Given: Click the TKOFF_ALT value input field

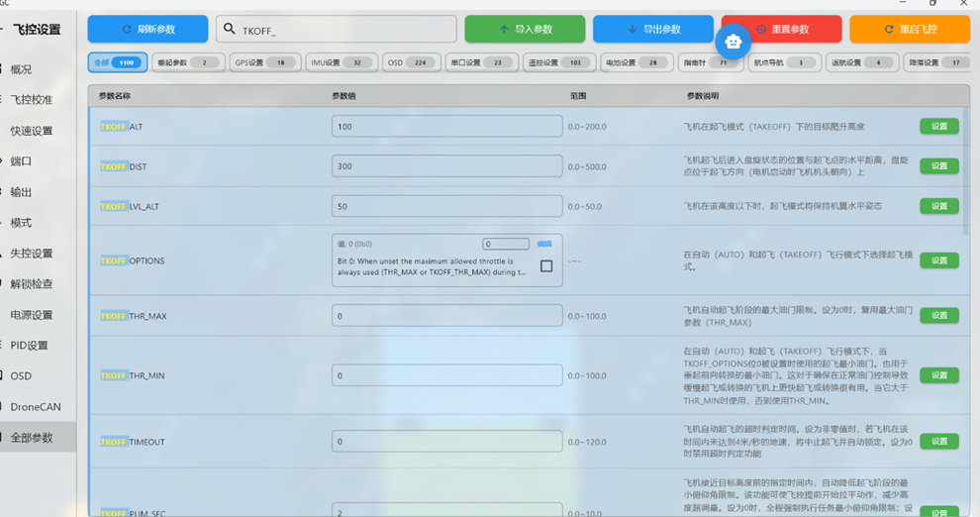Looking at the screenshot, I should pos(446,127).
